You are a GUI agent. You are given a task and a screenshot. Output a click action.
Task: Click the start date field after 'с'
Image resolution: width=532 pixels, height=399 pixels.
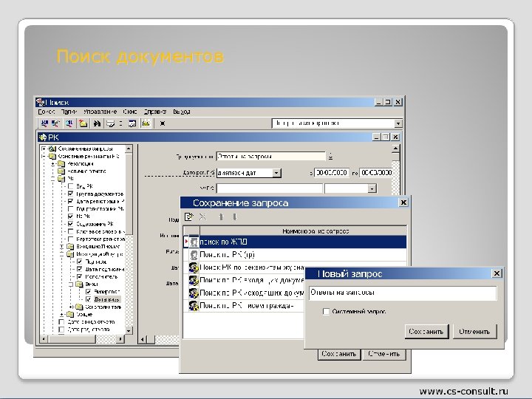click(x=332, y=173)
